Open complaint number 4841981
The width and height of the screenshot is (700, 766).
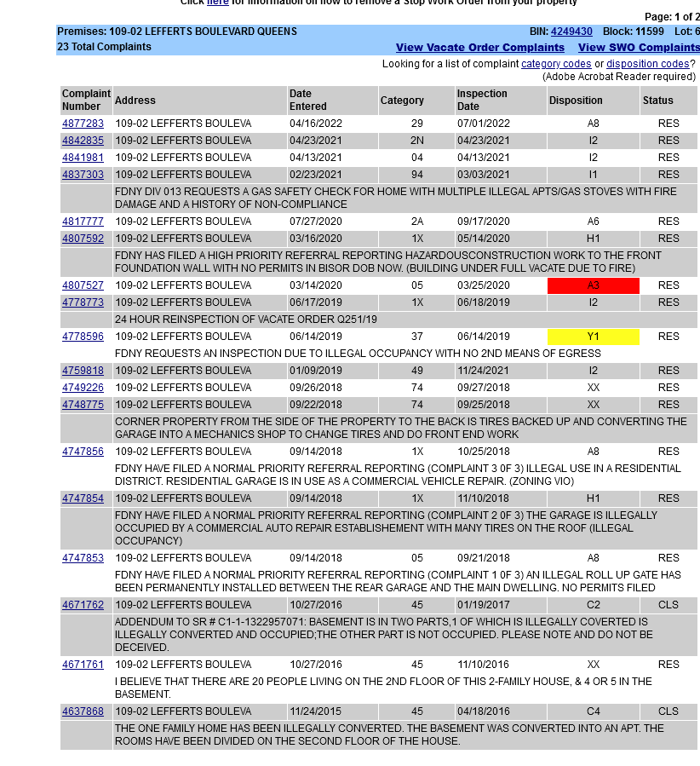[x=83, y=158]
